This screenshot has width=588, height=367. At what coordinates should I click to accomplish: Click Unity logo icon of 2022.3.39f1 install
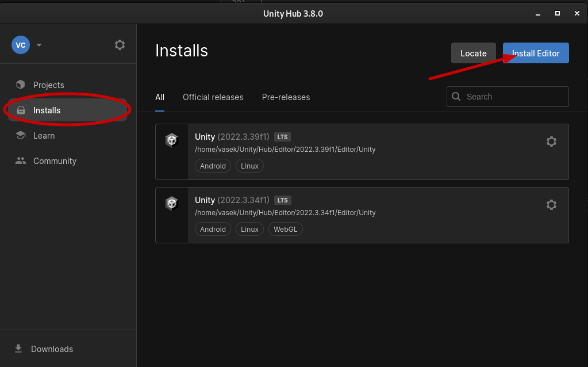(x=172, y=140)
